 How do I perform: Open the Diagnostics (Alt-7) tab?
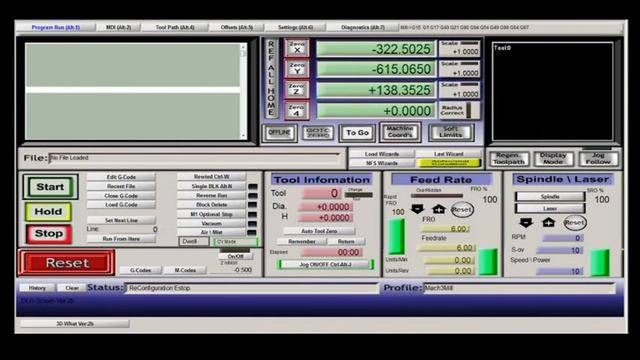point(363,27)
